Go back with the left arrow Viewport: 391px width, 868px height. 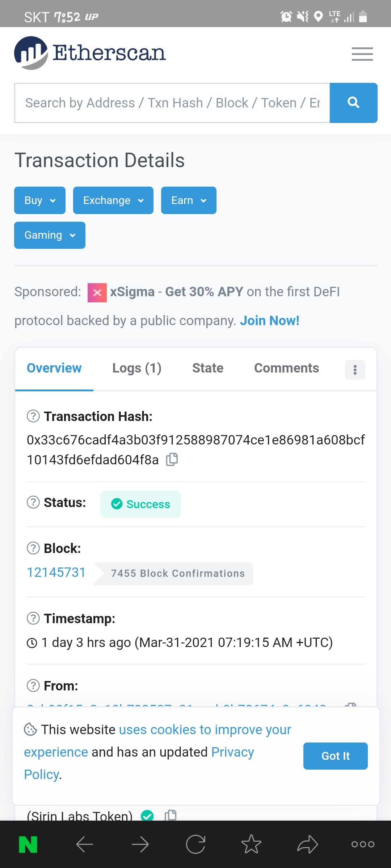point(85,844)
